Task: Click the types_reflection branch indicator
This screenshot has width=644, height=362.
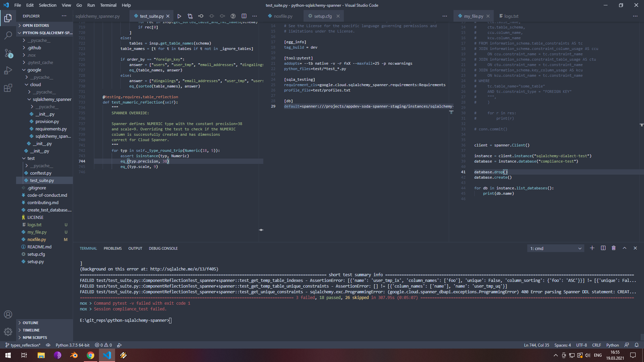Action: [x=23, y=345]
